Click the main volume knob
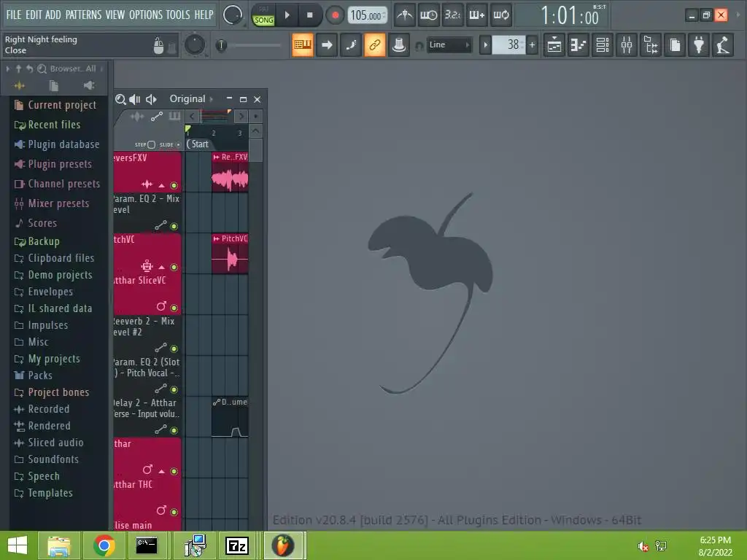Image resolution: width=747 pixels, height=560 pixels. click(194, 44)
